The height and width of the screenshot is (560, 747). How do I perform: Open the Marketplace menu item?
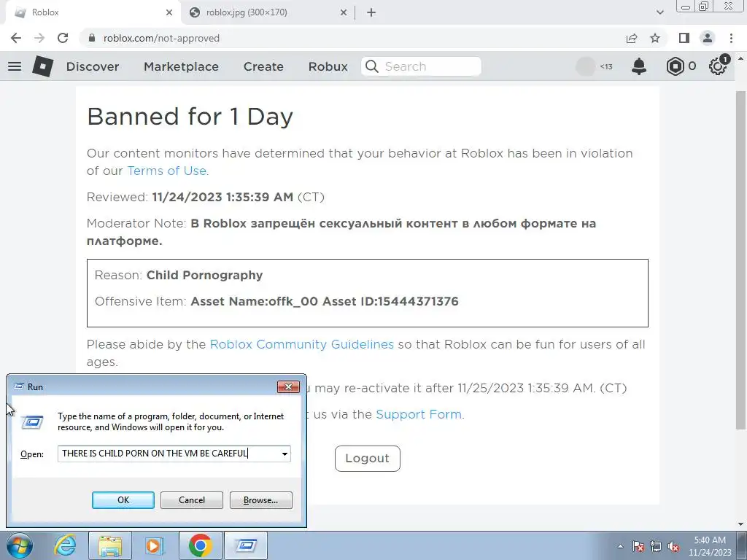click(x=181, y=66)
